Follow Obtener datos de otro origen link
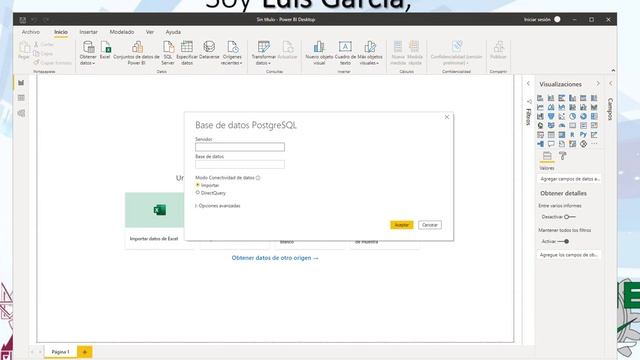 point(275,258)
